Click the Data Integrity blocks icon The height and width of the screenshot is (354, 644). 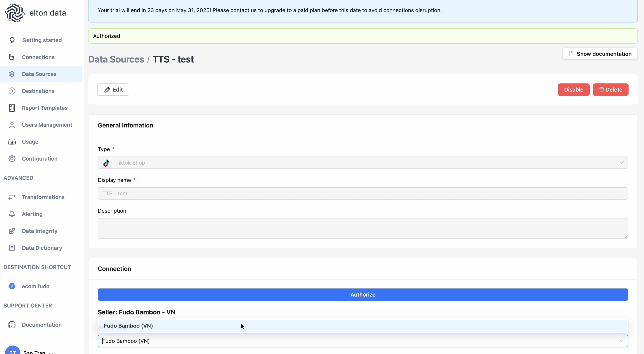pyautogui.click(x=12, y=231)
